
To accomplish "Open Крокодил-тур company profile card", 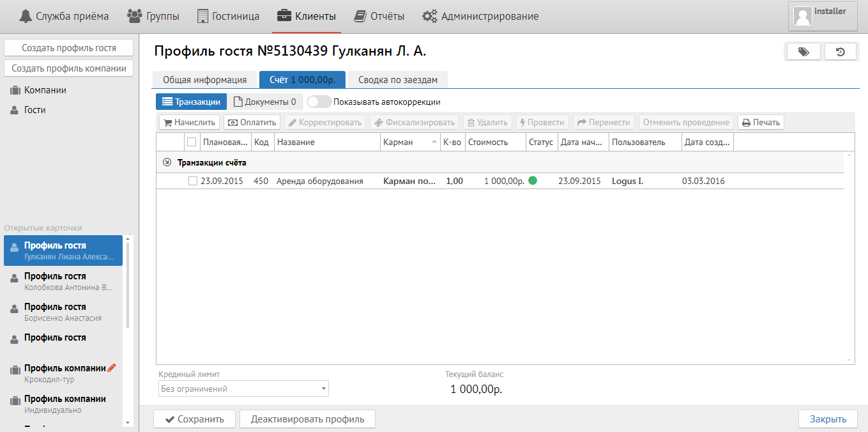I will pos(64,373).
